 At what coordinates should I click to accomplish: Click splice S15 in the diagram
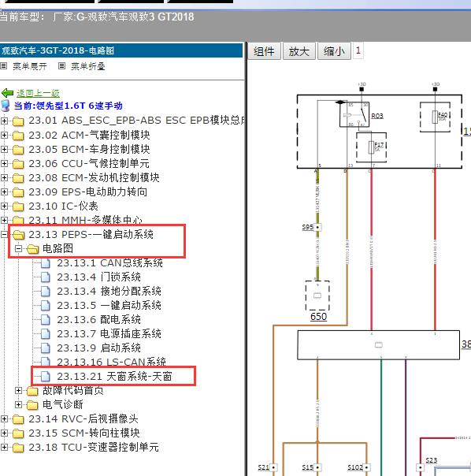pos(307,467)
